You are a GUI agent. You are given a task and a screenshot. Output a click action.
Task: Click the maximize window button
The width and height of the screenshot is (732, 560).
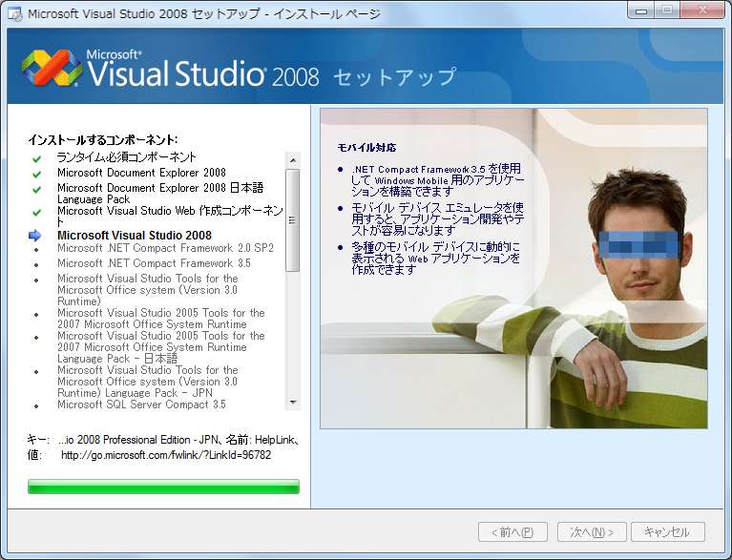coord(667,10)
